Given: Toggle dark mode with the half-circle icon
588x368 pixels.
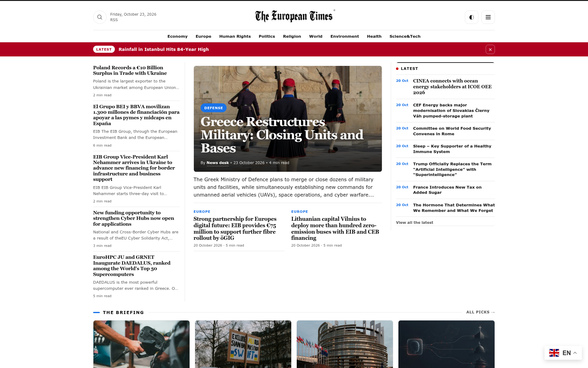Looking at the screenshot, I should pos(472,17).
